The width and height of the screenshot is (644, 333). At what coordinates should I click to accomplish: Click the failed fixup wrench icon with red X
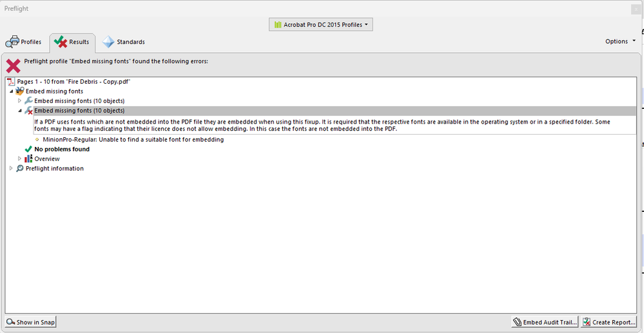[28, 111]
